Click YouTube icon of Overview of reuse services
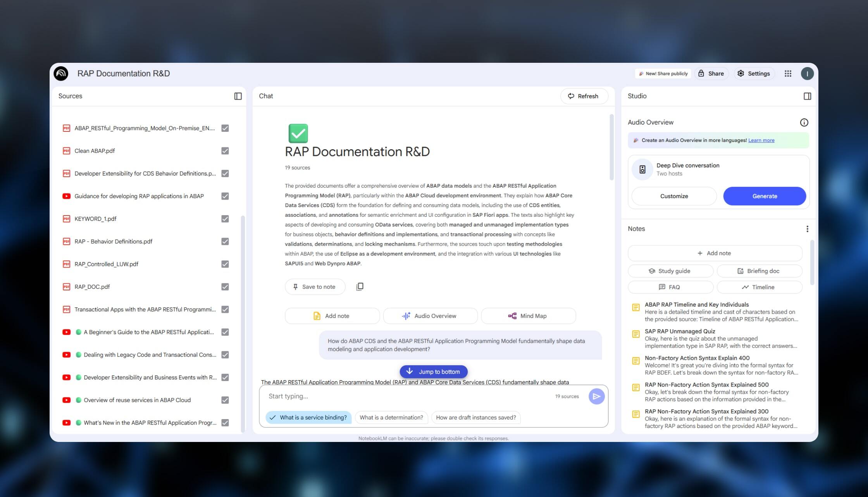This screenshot has height=497, width=868. pos(66,400)
